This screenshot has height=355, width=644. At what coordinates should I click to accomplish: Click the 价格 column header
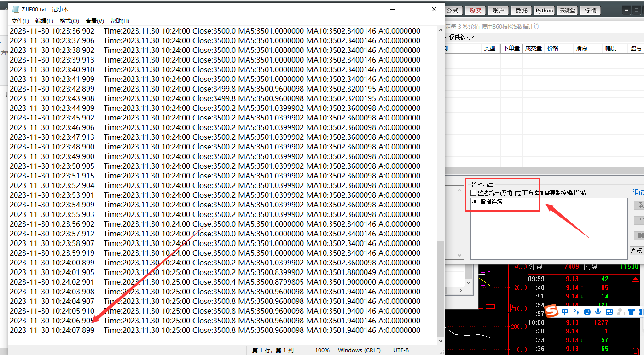click(559, 48)
